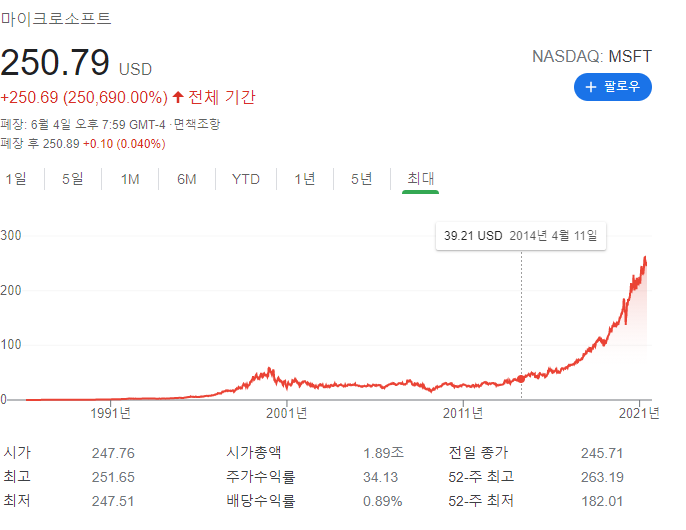Click the 2021년 x-axis label
The width and height of the screenshot is (686, 530).
[x=639, y=413]
